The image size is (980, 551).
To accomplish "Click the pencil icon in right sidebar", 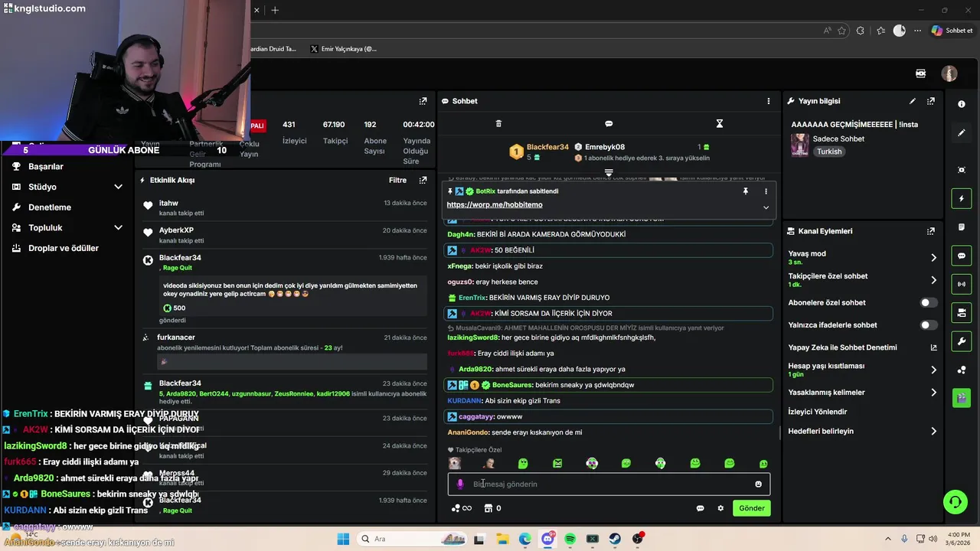I will click(x=962, y=133).
